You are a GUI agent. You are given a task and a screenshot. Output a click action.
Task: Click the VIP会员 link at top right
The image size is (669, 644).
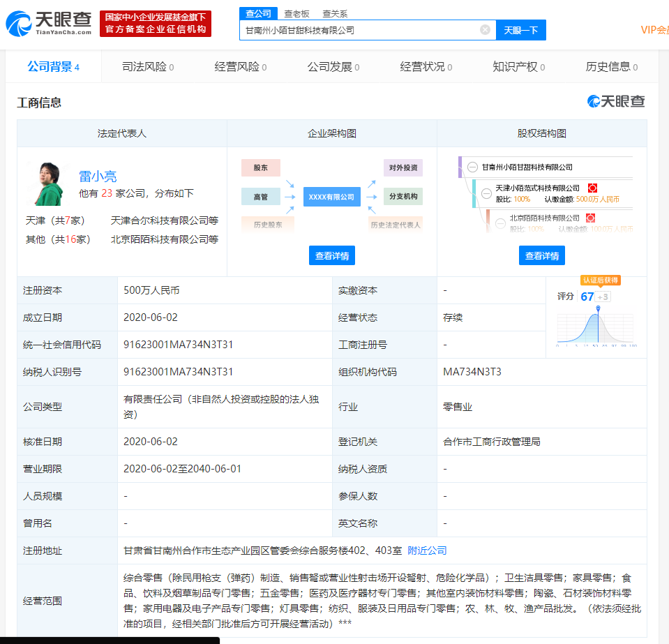654,30
